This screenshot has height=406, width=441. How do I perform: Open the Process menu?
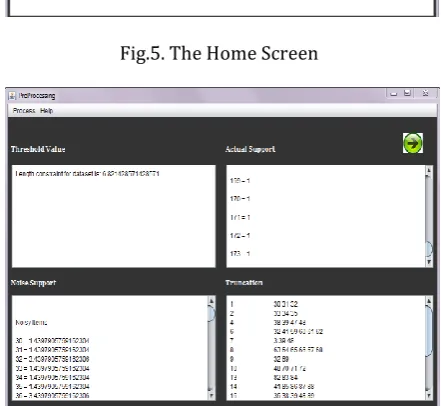[24, 111]
